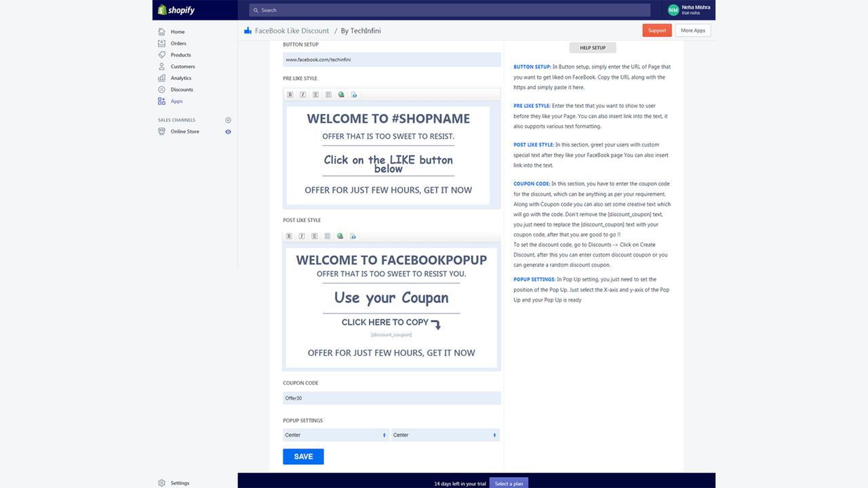Click 'Use your Coupan' heading in editor
868x488 pixels.
(391, 298)
